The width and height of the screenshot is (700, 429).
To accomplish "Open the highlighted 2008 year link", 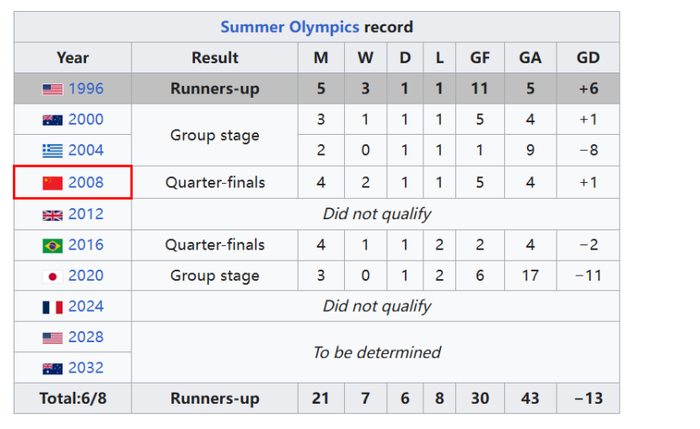I will point(86,183).
